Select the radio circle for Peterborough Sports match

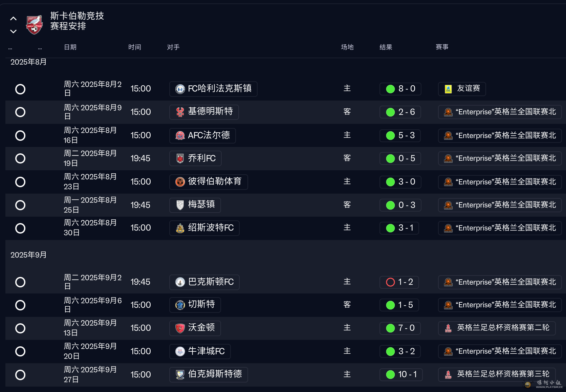[x=20, y=182]
